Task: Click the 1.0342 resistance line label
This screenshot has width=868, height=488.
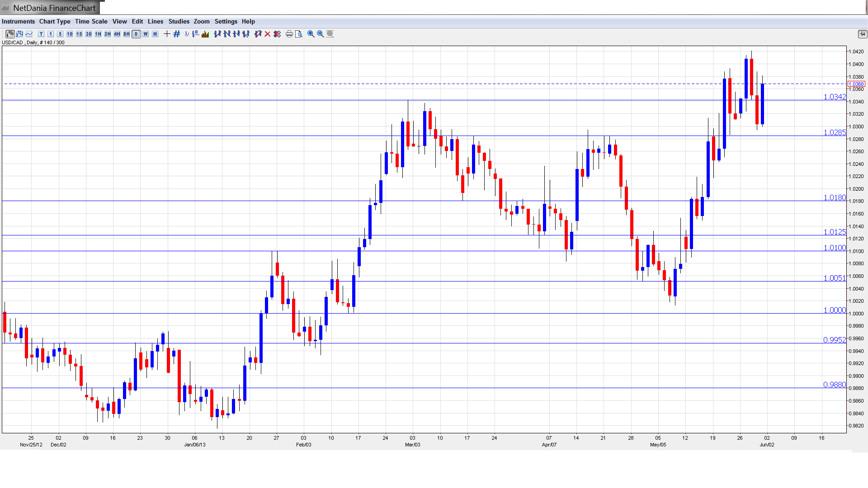Action: pos(834,97)
